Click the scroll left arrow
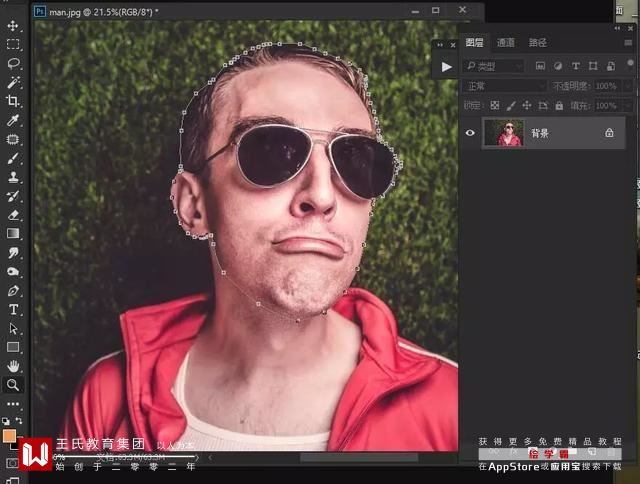This screenshot has height=484, width=640. pyautogui.click(x=210, y=457)
